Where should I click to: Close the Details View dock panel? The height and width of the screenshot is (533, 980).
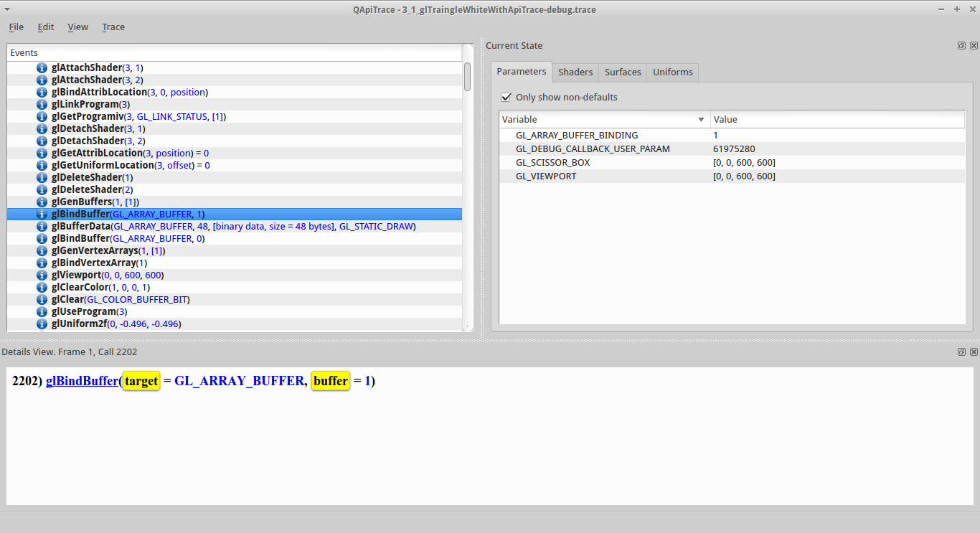click(974, 352)
